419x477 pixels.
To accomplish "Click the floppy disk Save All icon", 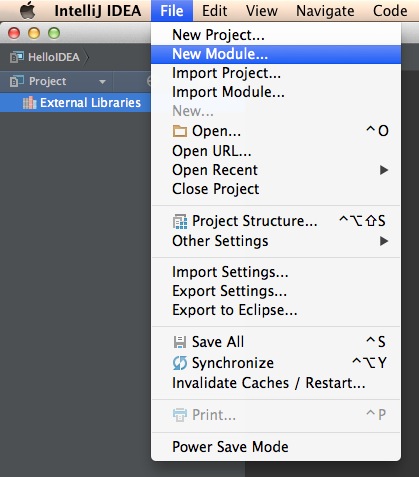I will pyautogui.click(x=180, y=342).
